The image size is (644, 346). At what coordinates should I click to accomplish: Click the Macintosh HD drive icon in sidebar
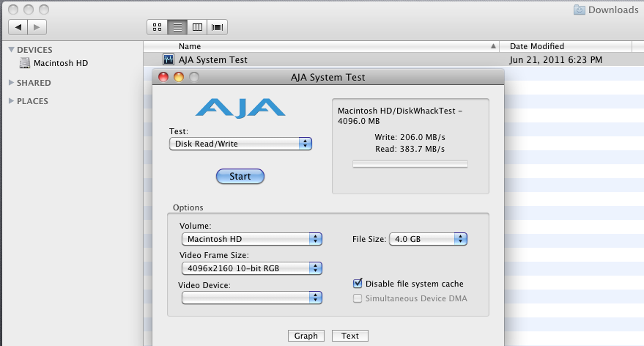(x=25, y=63)
